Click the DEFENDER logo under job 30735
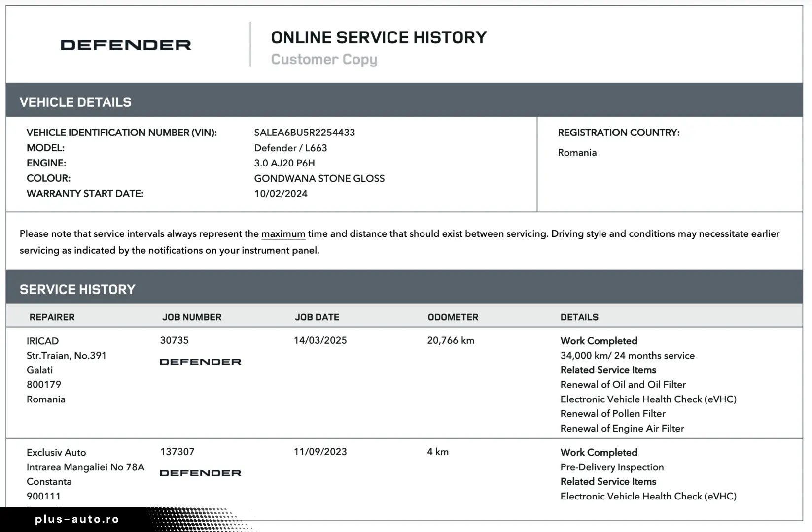Screen dimensions: 812x532 point(200,362)
